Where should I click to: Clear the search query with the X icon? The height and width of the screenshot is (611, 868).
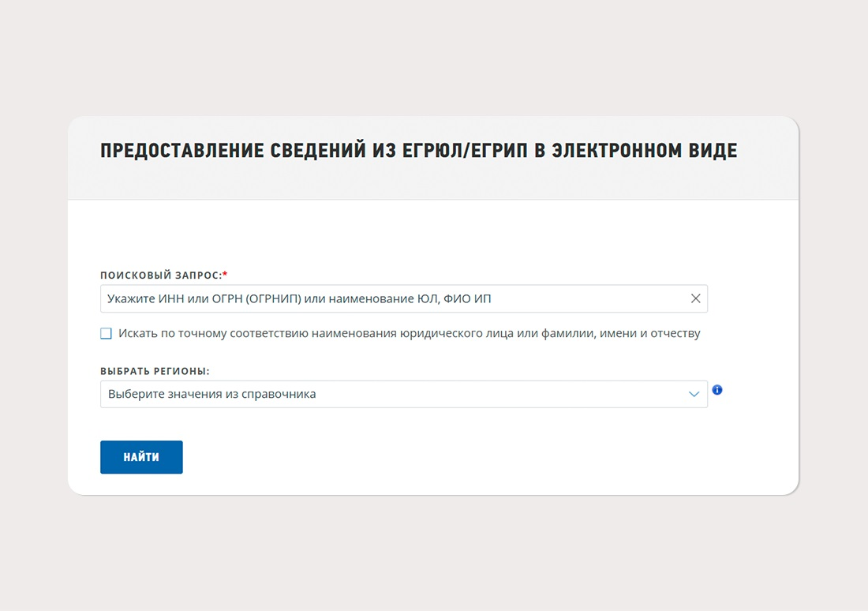click(695, 298)
